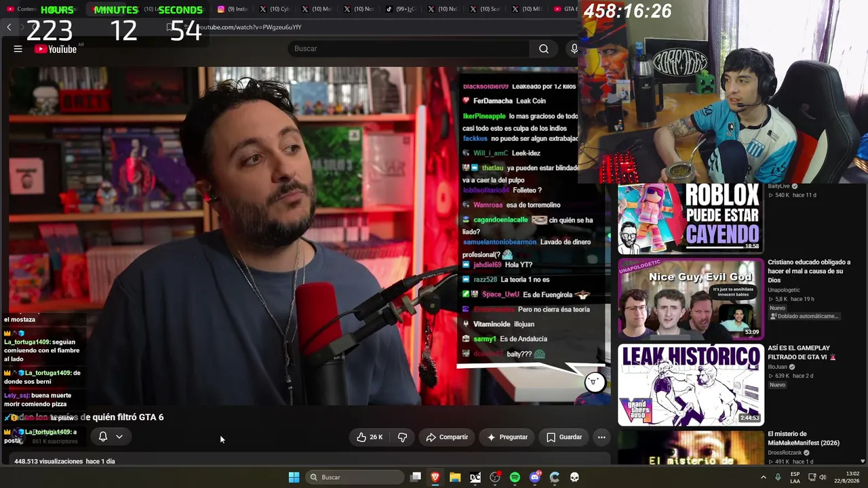Open the skull icon app in taskbar
Screen dimensions: 868x488
click(x=574, y=477)
